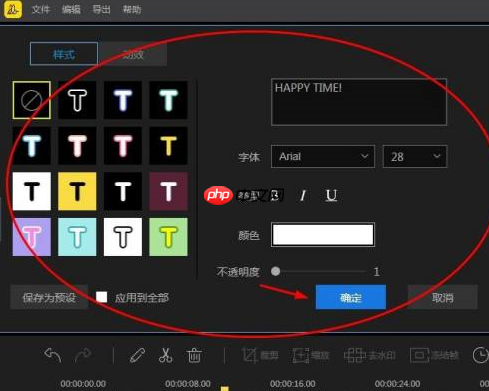Select the 去水印 watermark removal tool
Screen dimensions: 489x391
370,355
